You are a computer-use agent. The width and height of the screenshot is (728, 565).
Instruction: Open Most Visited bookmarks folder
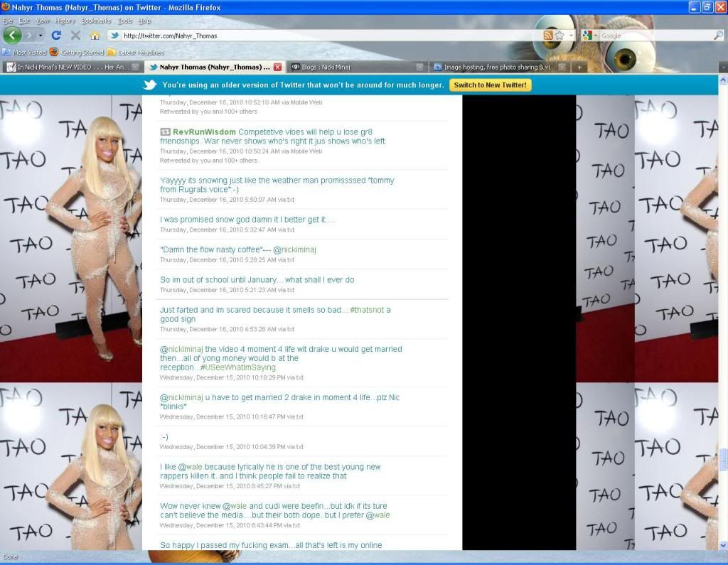coord(24,52)
